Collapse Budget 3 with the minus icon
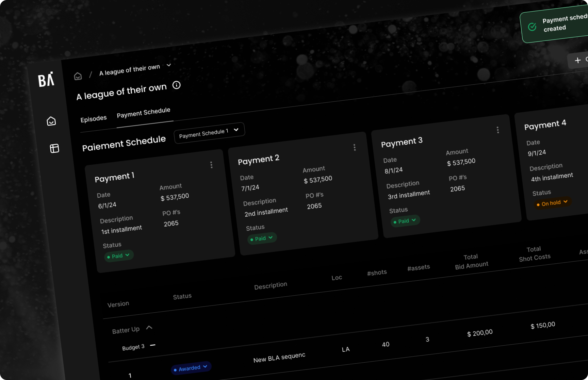 click(153, 345)
